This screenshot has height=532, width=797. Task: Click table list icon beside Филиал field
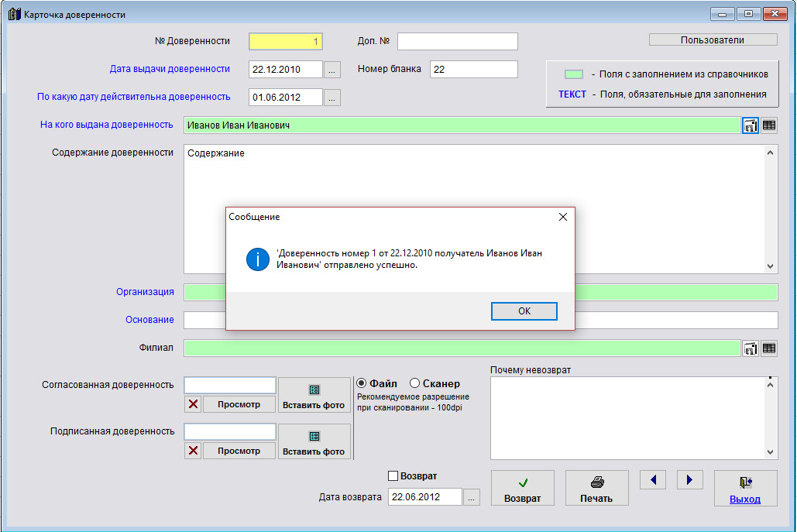tap(769, 348)
